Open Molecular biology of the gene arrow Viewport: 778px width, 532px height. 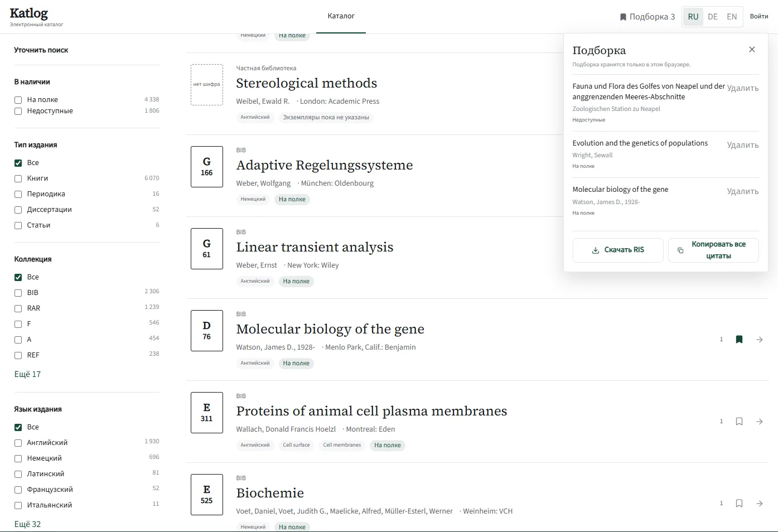coord(760,340)
